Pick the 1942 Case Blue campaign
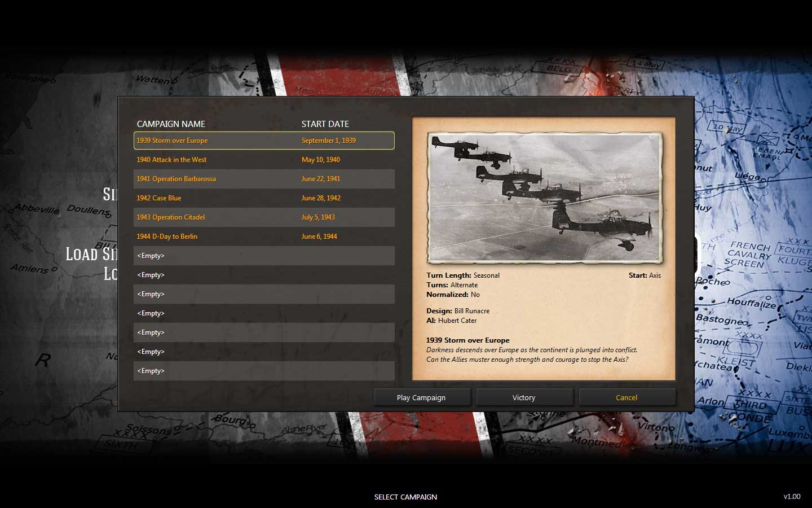Image resolution: width=812 pixels, height=508 pixels. (x=264, y=198)
